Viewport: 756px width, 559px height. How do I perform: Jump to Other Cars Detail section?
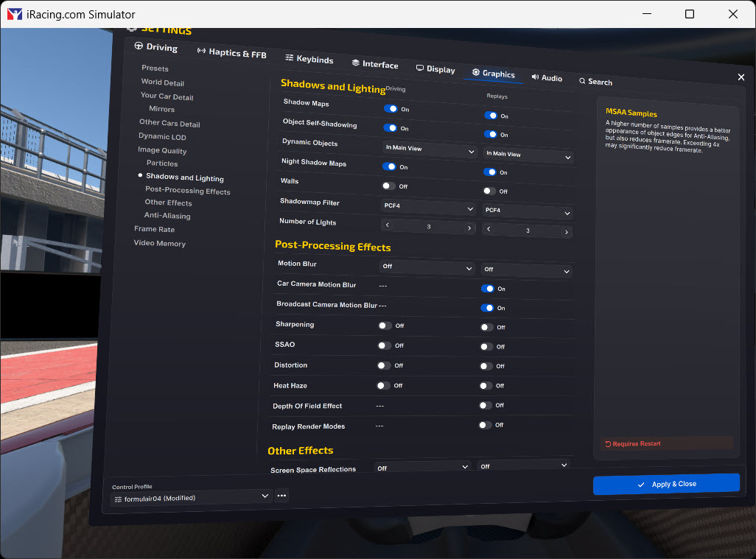point(169,123)
